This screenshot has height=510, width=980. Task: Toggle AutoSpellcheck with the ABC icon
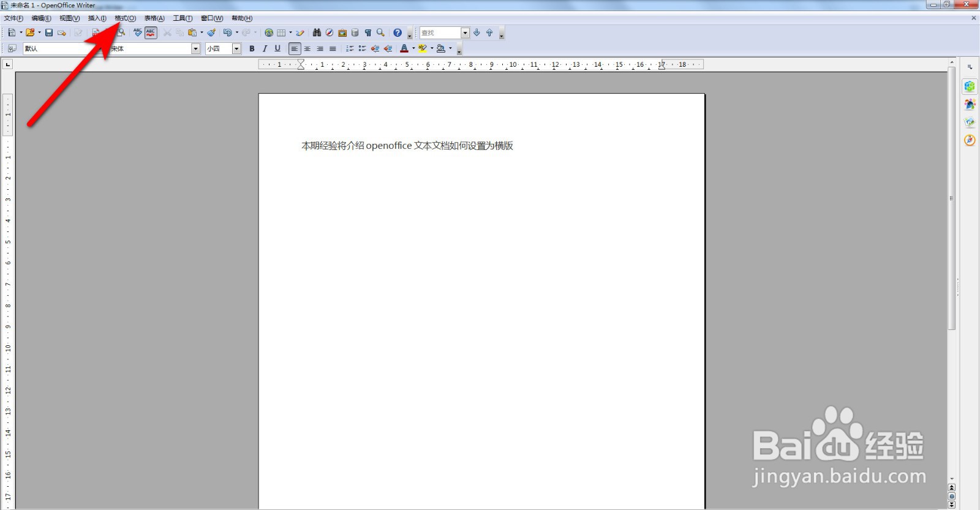click(x=151, y=32)
